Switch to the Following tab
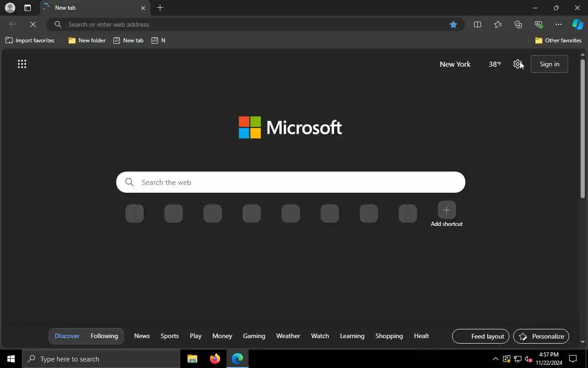The width and height of the screenshot is (588, 368). (x=104, y=336)
